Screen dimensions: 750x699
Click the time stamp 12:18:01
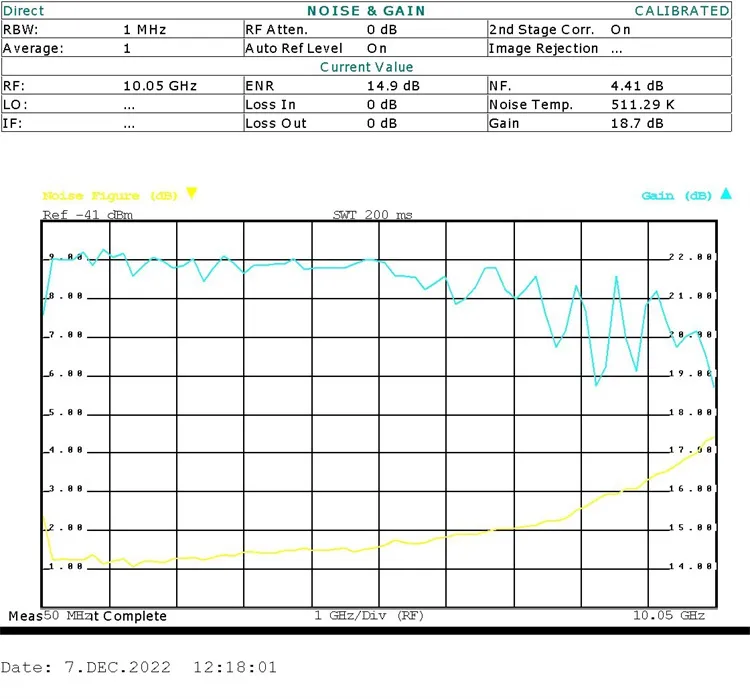tap(235, 667)
